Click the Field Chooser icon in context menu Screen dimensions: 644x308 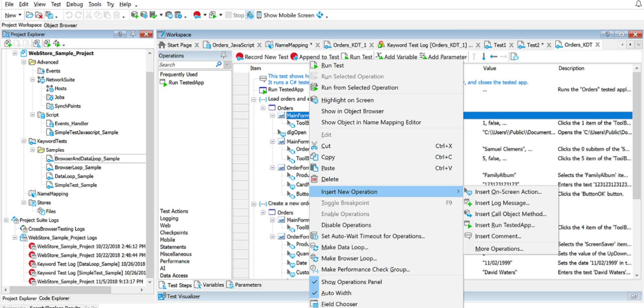tap(314, 304)
